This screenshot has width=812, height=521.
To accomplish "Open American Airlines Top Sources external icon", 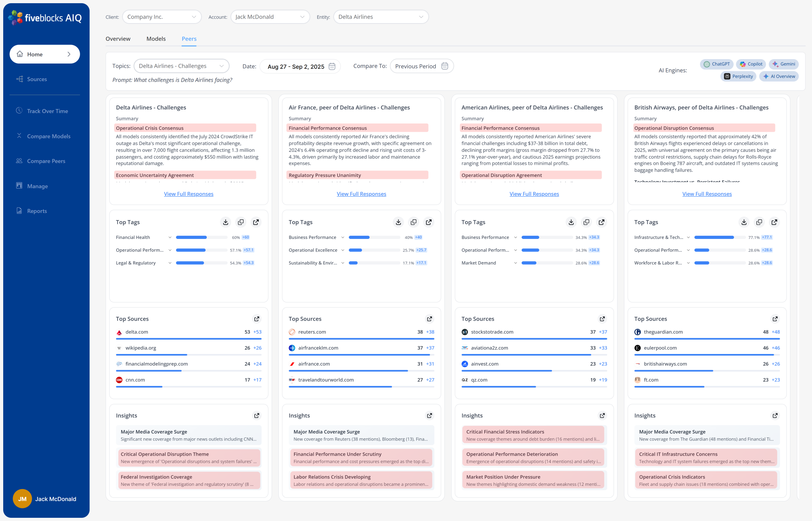I will point(602,319).
